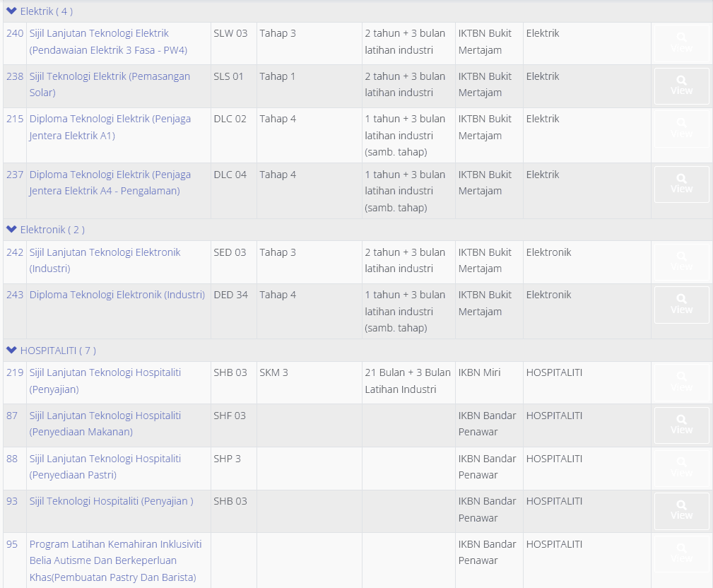
Task: Open View for Pemasangan Solar course
Action: tap(681, 86)
